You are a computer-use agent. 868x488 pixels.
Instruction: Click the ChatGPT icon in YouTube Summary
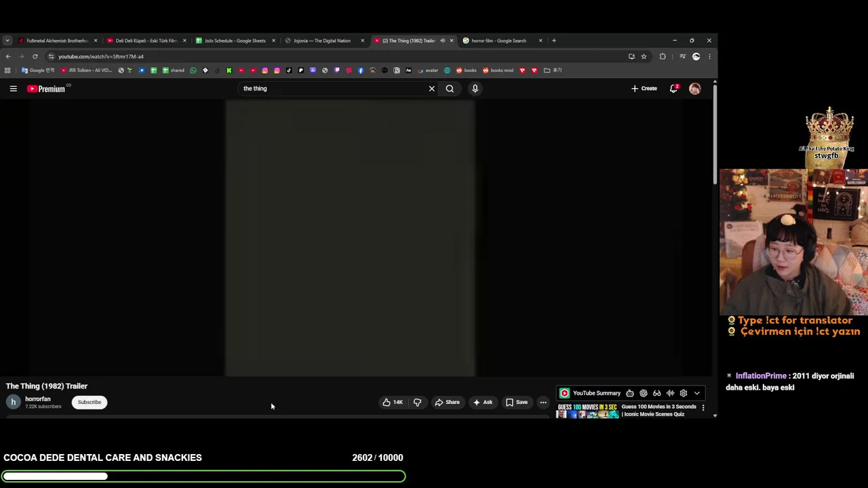(644, 393)
